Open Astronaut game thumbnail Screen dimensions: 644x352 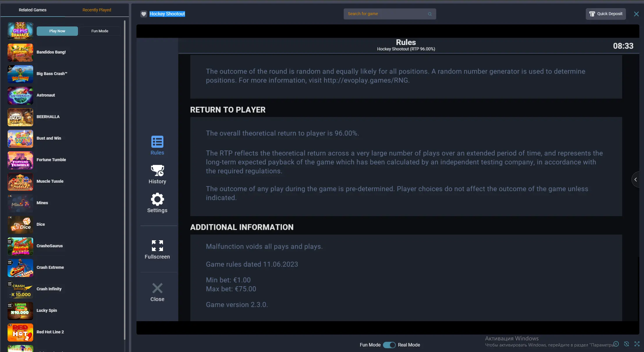(x=20, y=95)
